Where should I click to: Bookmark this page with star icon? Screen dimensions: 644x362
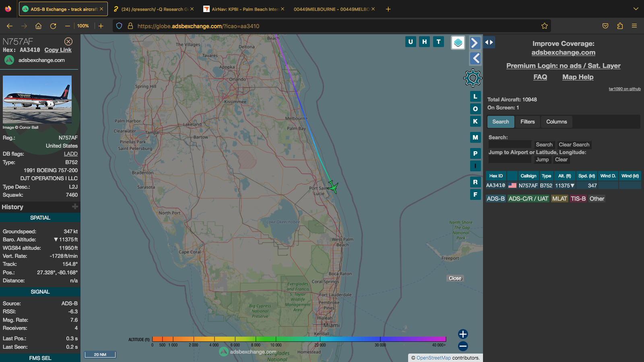click(545, 26)
